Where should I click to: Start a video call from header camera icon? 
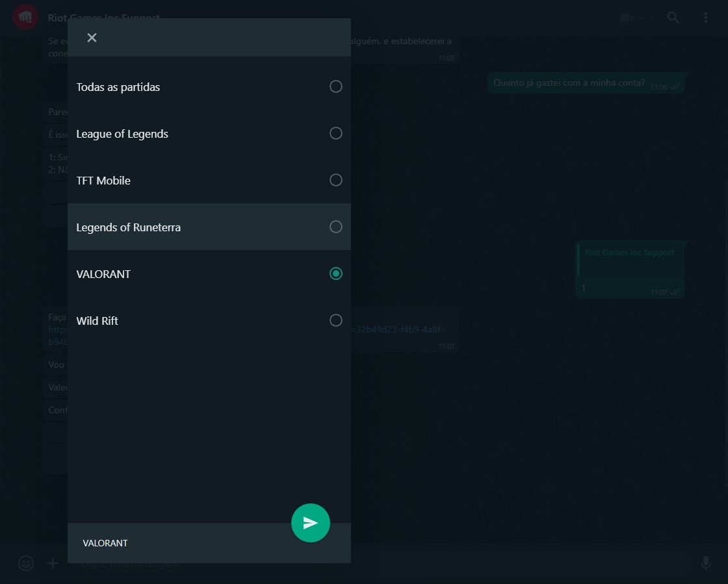click(626, 18)
